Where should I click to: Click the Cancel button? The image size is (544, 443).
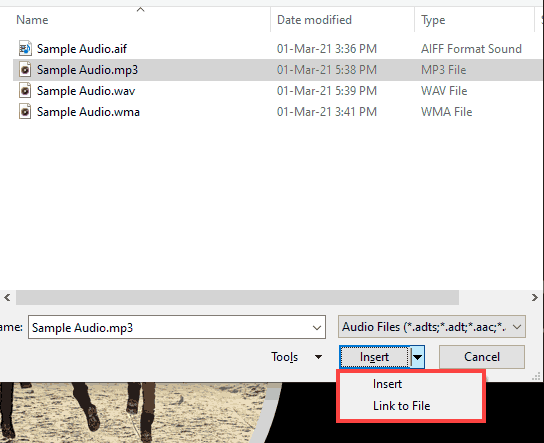(482, 357)
